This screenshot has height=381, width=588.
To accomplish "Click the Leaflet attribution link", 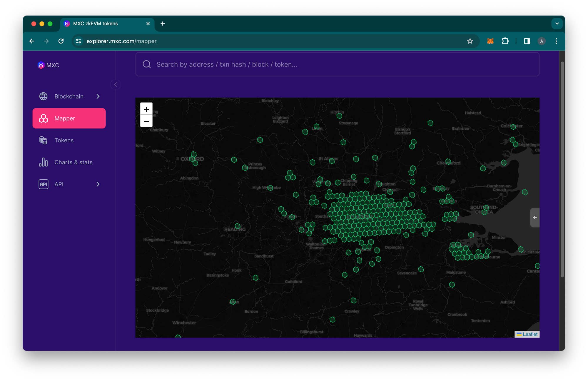I will (x=530, y=334).
